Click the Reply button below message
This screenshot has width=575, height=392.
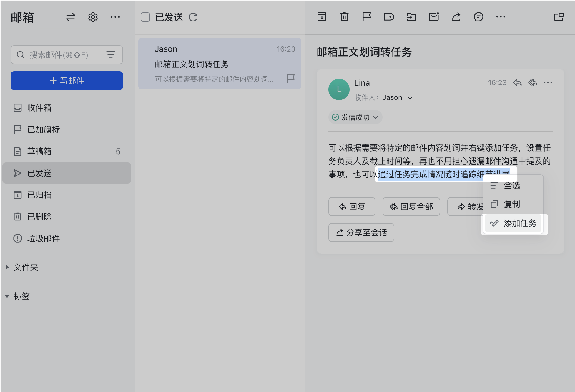click(352, 207)
